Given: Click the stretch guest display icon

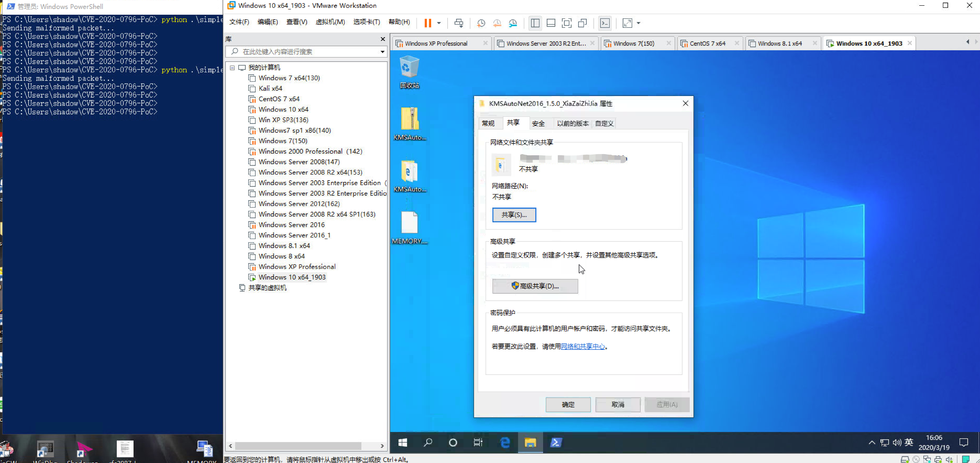Looking at the screenshot, I should [x=627, y=23].
